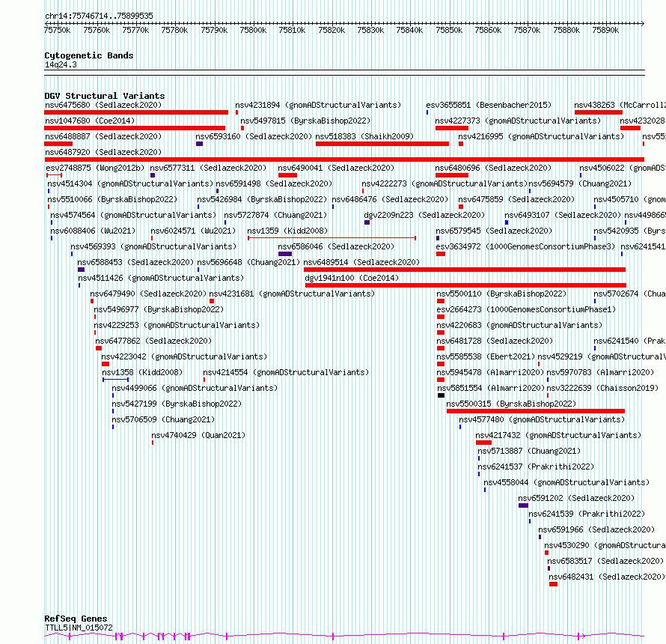Open the nsv6487920 (Sedlazeck2020) variant label

point(103,152)
